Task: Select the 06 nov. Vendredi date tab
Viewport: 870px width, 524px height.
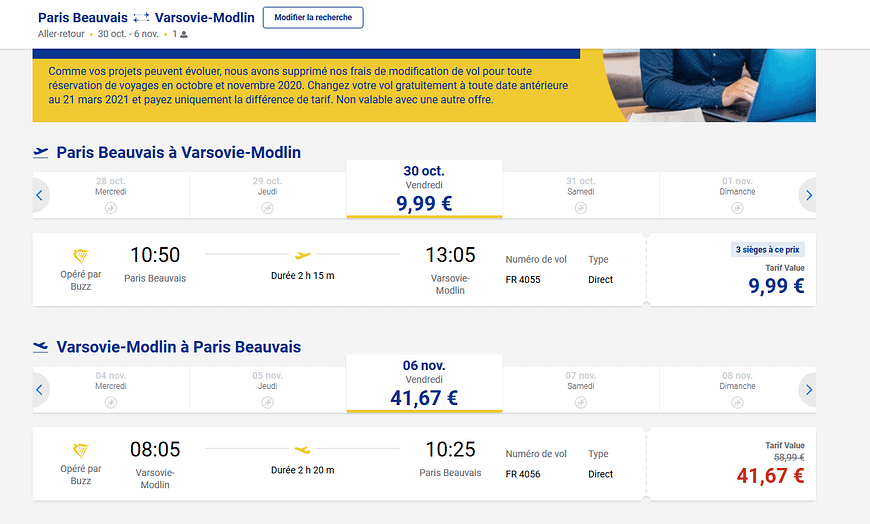Action: [424, 384]
